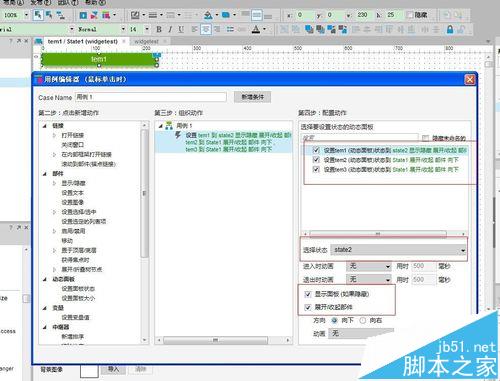Toggle Bold text formatting
The image size is (500, 381).
[159, 29]
